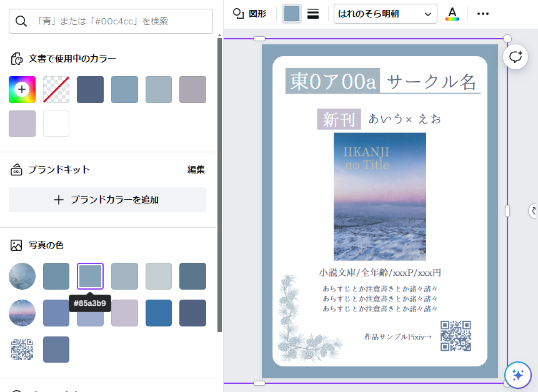This screenshot has height=392, width=538.
Task: Select the snowy photo thumbnail in 写真の色
Action: click(x=22, y=276)
